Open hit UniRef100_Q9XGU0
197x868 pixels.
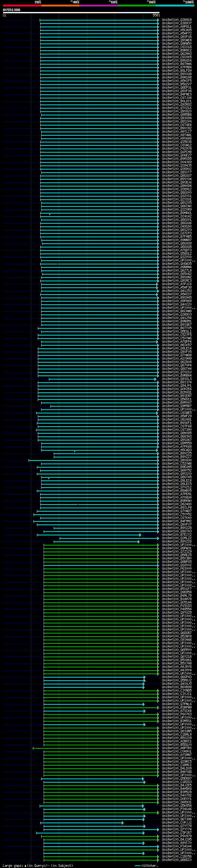[177, 460]
